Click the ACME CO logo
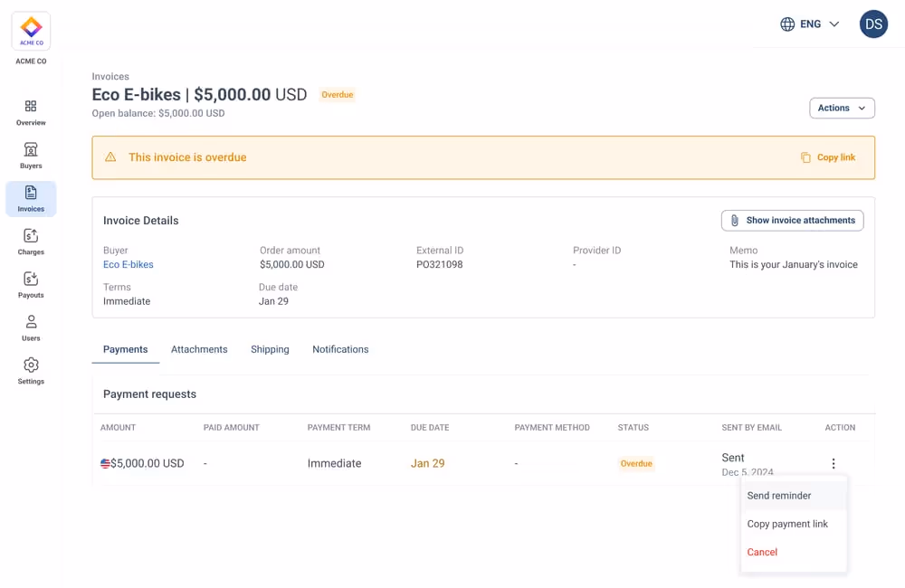Image resolution: width=905 pixels, height=588 pixels. 31,31
